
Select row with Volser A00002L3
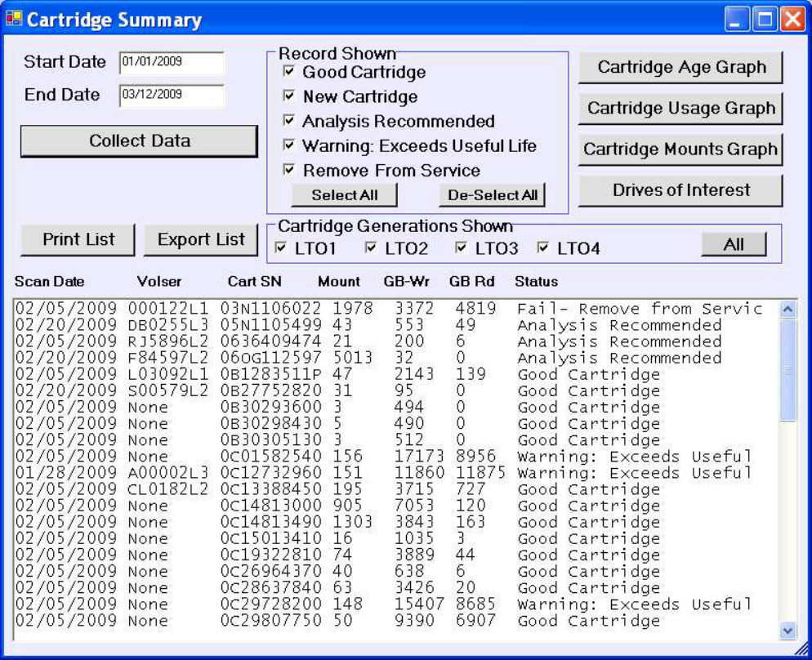point(395,473)
